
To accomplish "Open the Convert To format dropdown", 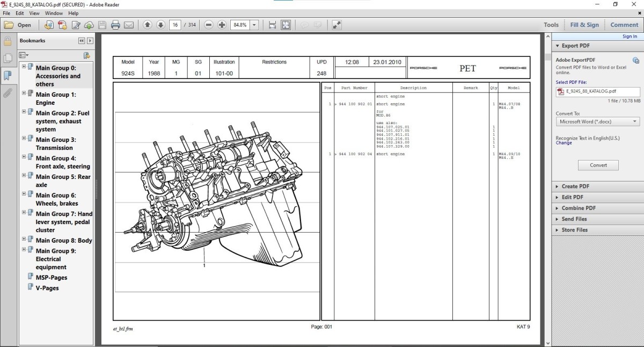I will point(598,122).
